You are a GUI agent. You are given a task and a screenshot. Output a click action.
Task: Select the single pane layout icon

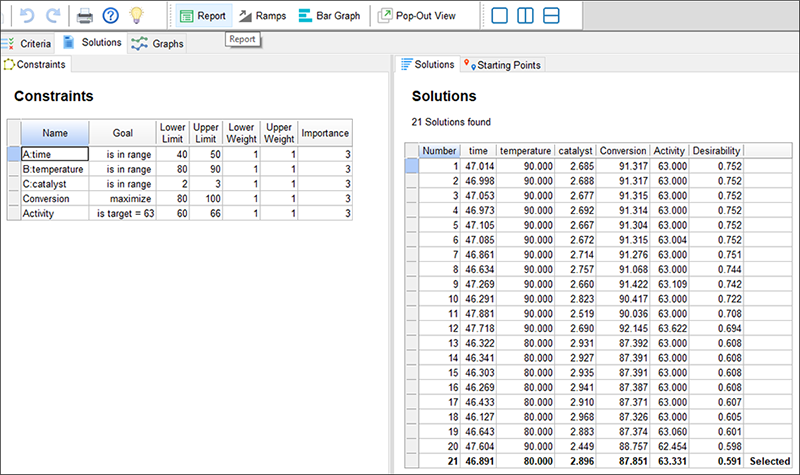[502, 16]
